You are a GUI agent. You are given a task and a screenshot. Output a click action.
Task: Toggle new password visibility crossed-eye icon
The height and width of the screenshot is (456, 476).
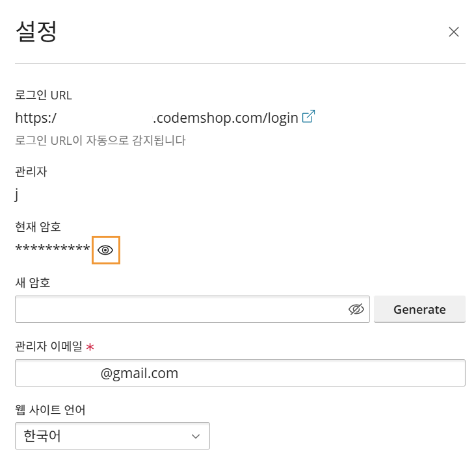tap(356, 309)
